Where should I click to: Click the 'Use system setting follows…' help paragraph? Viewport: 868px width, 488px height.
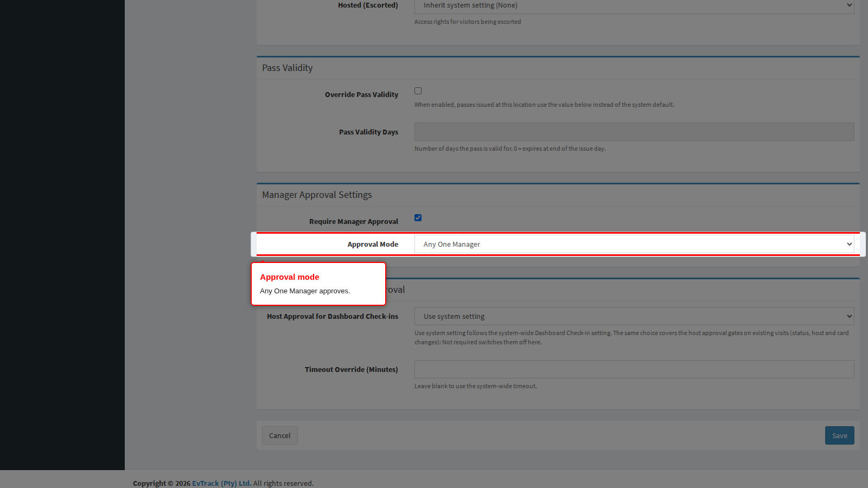pos(631,337)
